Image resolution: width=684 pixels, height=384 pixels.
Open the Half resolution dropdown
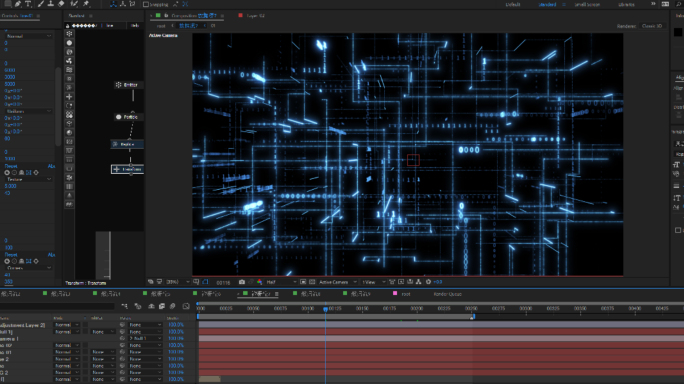281,282
